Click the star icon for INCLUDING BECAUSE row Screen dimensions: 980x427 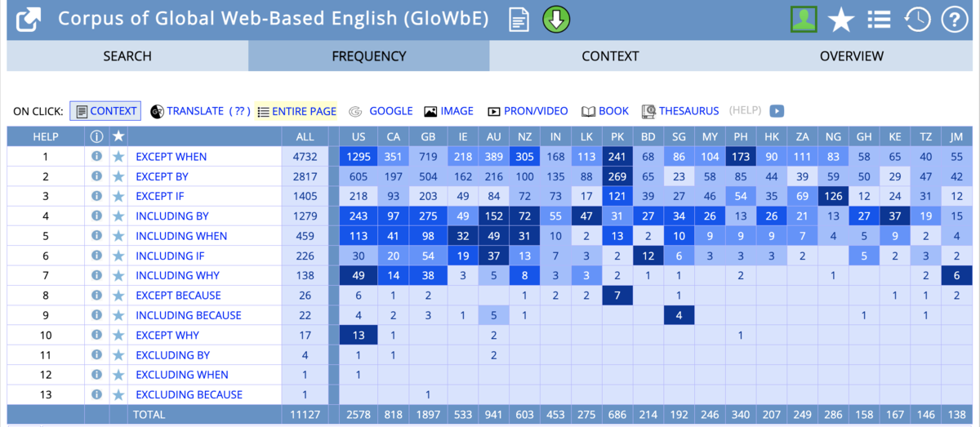click(x=118, y=315)
